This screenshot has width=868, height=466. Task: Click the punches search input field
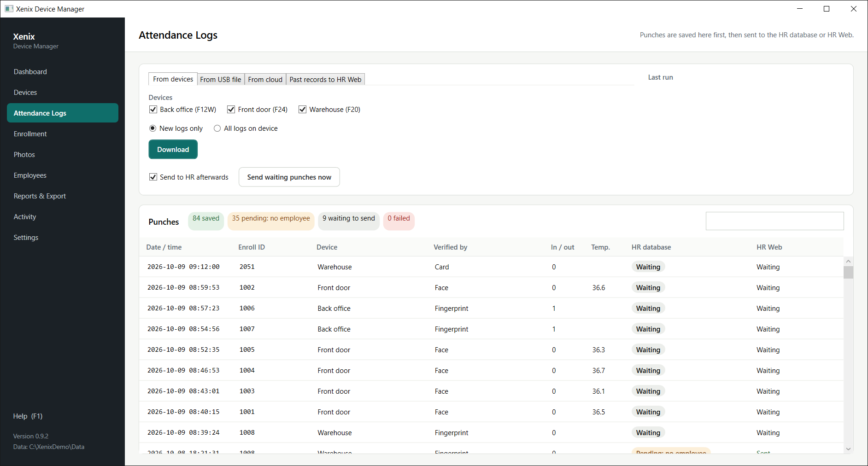(x=774, y=221)
